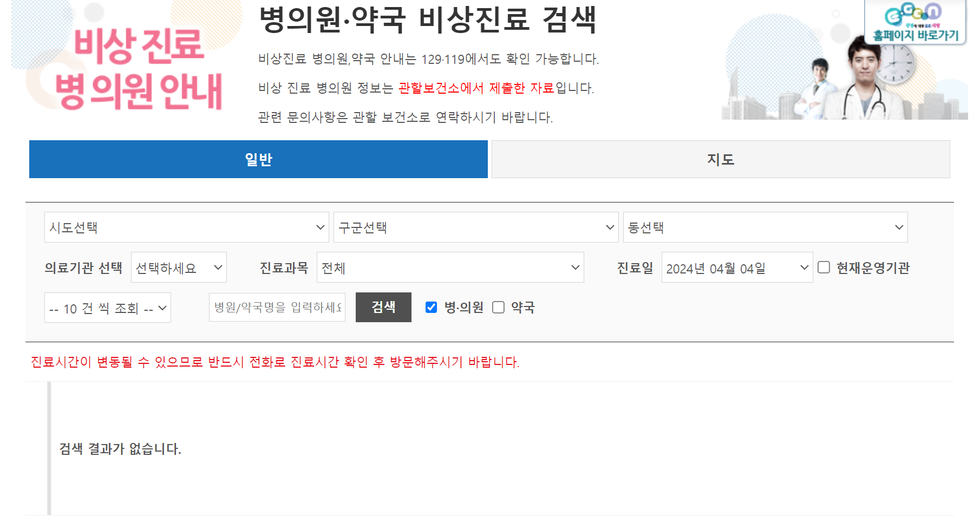The image size is (980, 522).
Task: Open the 10 건 씩 조회 dropdown
Action: (x=108, y=308)
